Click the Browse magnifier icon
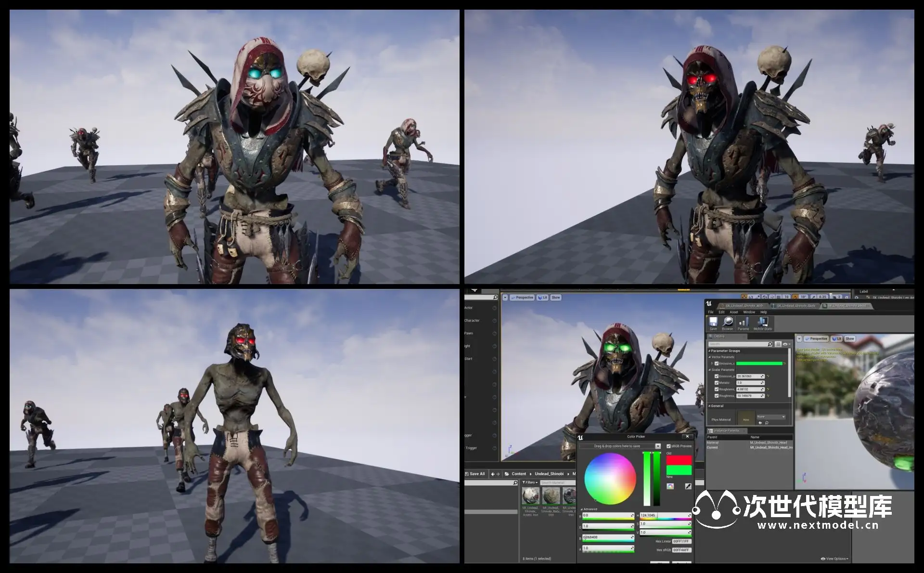This screenshot has height=573, width=924. pos(728,322)
